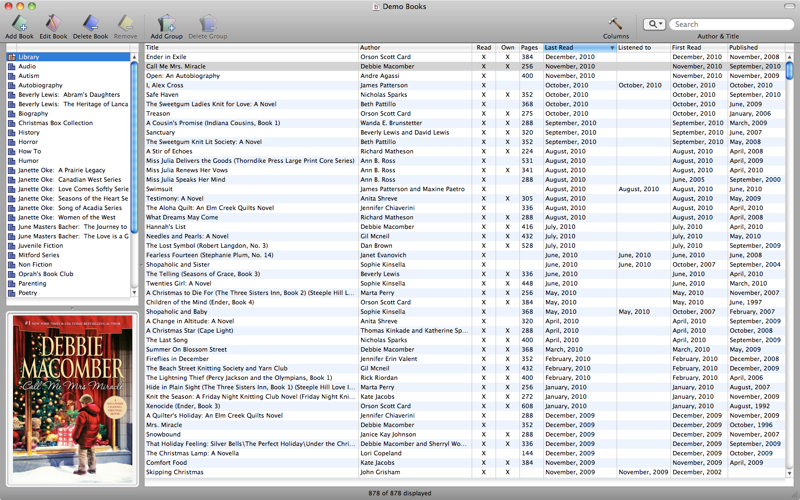Select the Parenting group icon
The height and width of the screenshot is (500, 800).
coord(12,283)
